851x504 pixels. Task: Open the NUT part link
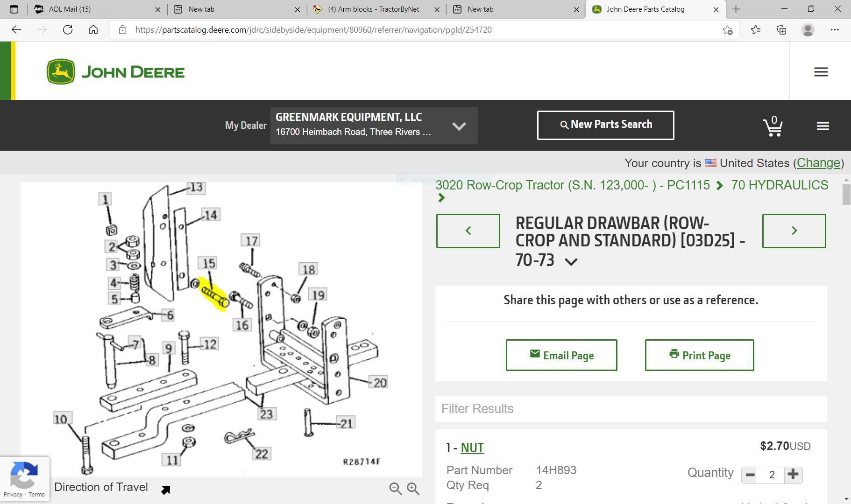472,448
